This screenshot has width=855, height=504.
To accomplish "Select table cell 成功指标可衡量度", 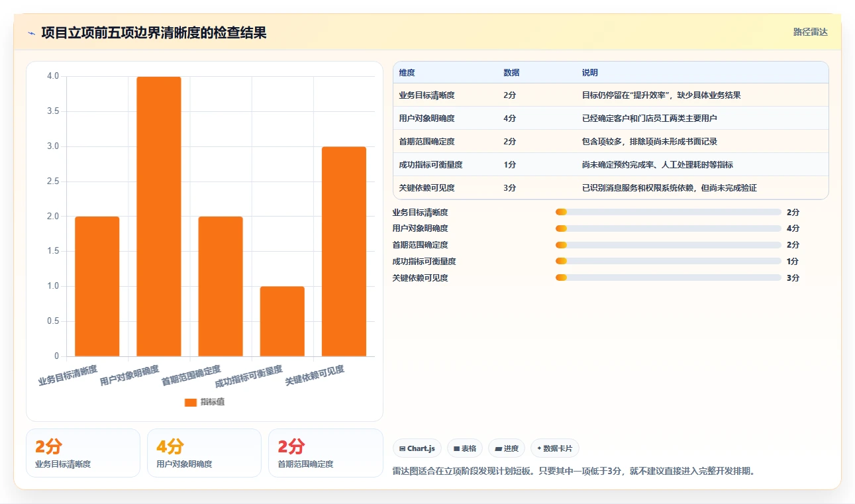I will [x=430, y=164].
